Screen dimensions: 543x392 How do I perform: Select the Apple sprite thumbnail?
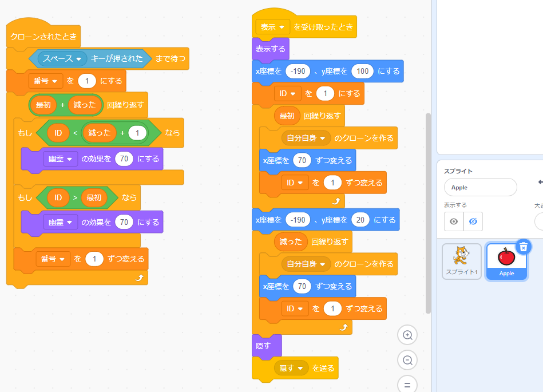point(506,261)
